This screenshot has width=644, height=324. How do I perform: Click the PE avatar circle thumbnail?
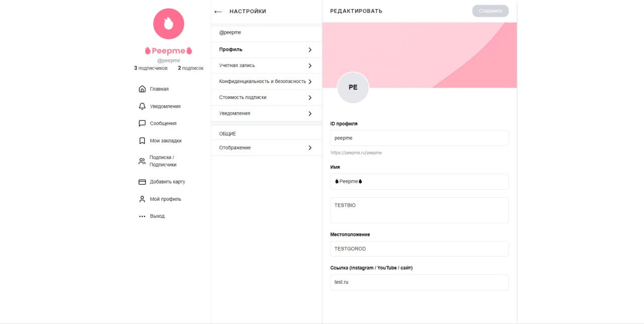(x=353, y=88)
